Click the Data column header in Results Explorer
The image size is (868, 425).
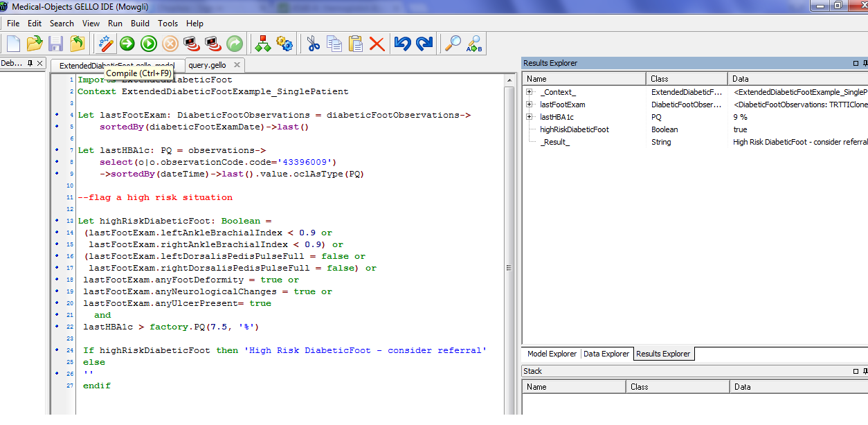pyautogui.click(x=798, y=79)
